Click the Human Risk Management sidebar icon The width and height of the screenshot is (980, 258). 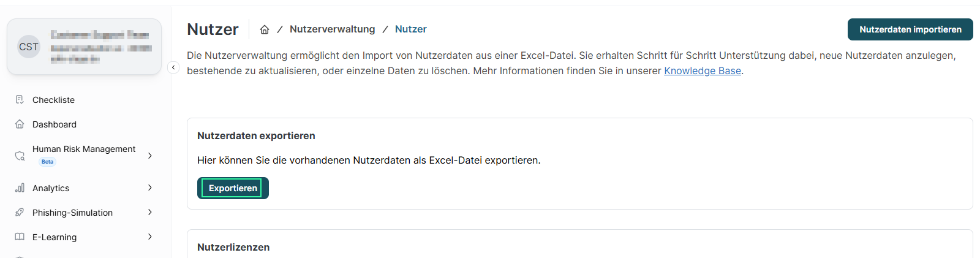click(20, 156)
